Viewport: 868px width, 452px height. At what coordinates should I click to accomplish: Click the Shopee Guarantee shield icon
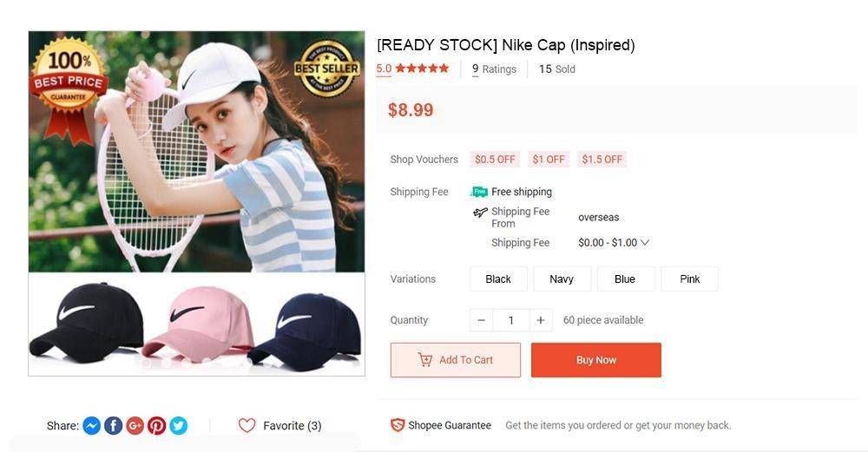(x=398, y=425)
